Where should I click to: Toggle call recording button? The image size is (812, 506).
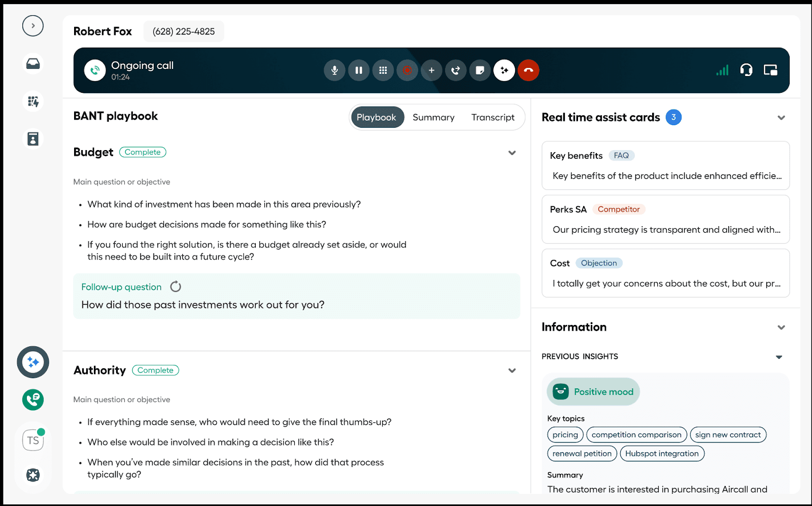407,70
